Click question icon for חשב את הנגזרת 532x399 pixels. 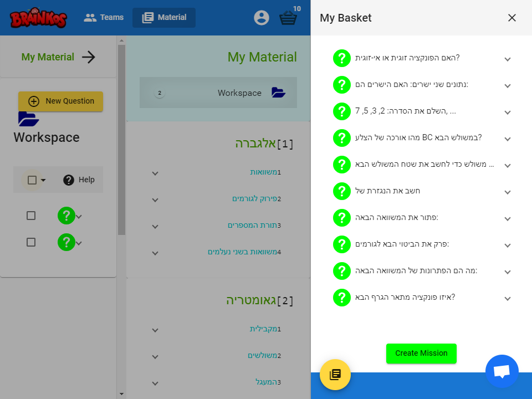tap(342, 191)
